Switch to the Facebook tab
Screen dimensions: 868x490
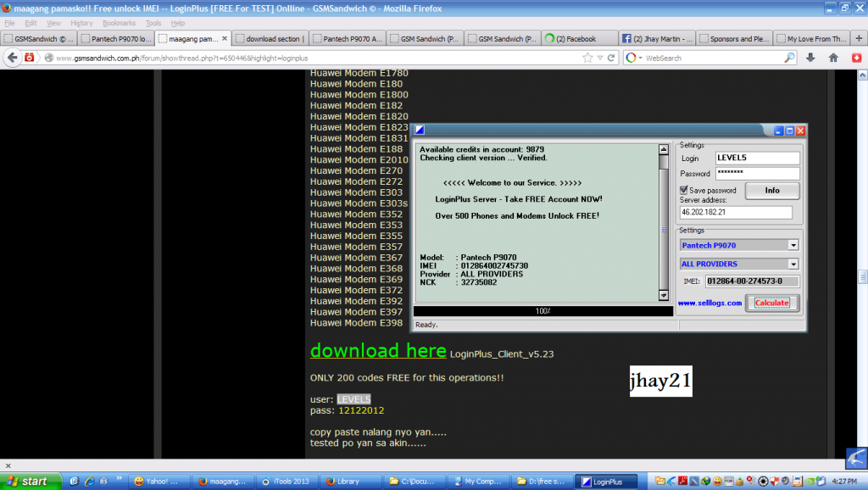[x=576, y=38]
